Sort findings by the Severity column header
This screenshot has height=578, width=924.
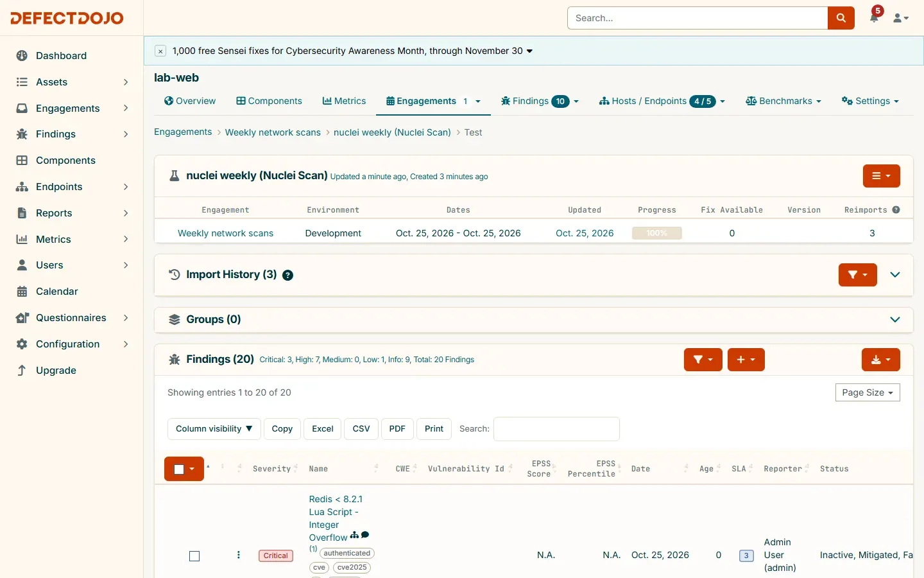[x=271, y=469]
